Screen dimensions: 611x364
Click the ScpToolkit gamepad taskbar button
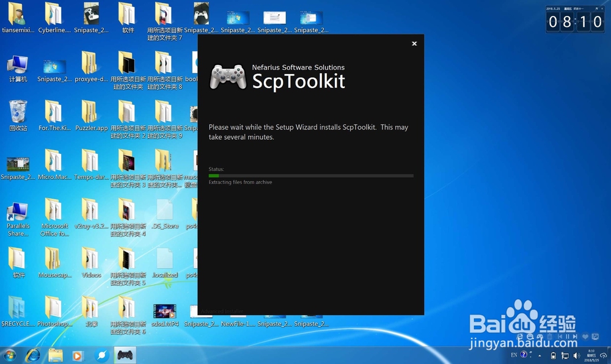pyautogui.click(x=125, y=355)
